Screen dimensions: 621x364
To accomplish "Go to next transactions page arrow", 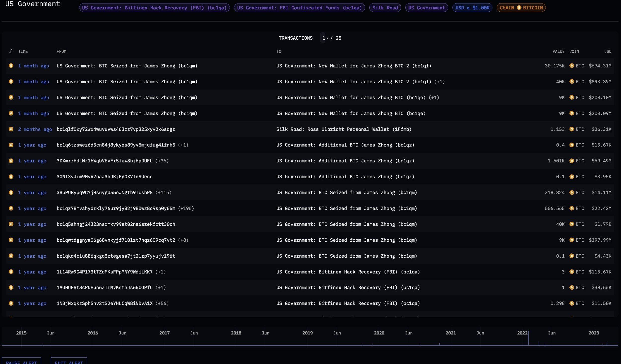I will pyautogui.click(x=328, y=38).
